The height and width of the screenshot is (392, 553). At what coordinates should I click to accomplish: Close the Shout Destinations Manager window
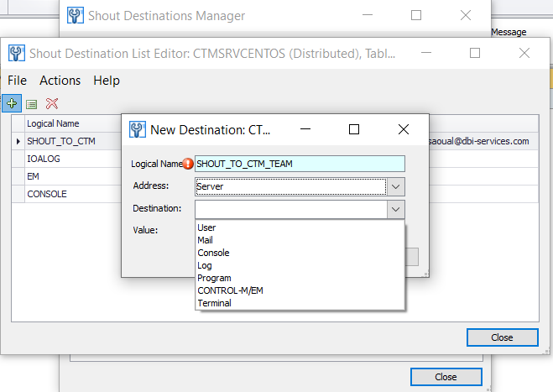coord(466,15)
